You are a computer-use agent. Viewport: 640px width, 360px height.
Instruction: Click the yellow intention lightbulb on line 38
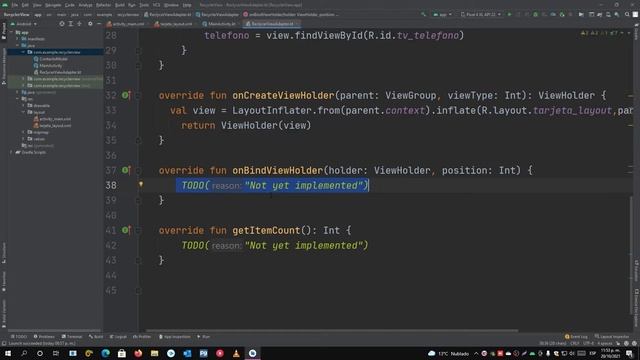pos(141,184)
